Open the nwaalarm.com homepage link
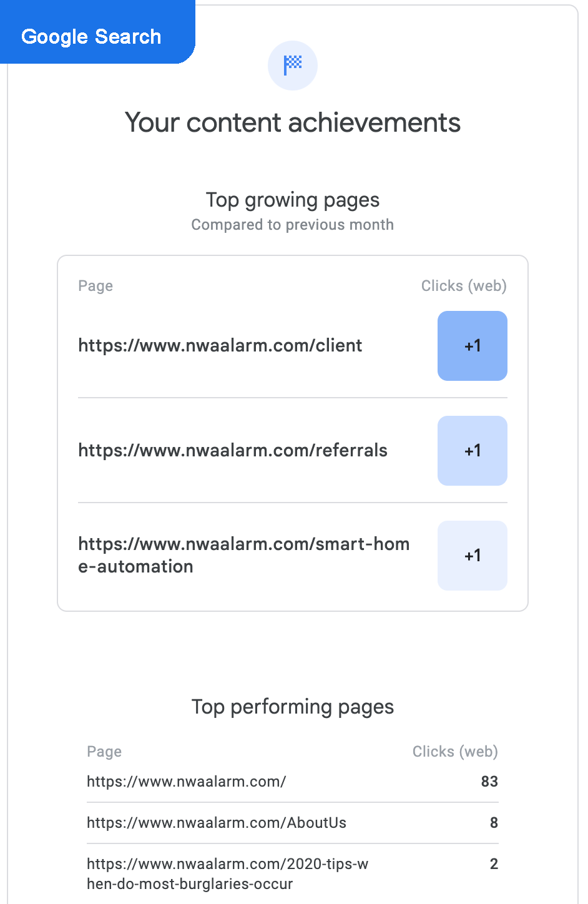Screen dimensions: 588x904 [186, 782]
